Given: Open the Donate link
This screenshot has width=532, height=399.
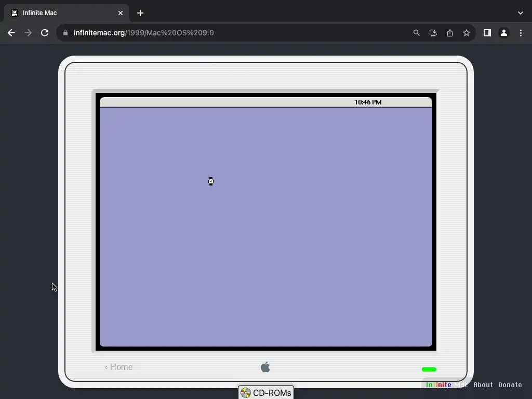Looking at the screenshot, I should pyautogui.click(x=510, y=385).
